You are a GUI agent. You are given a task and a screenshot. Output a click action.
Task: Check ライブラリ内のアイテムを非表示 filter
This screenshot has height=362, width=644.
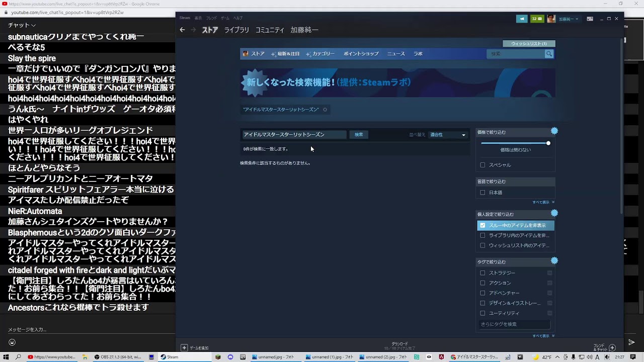[x=482, y=235]
